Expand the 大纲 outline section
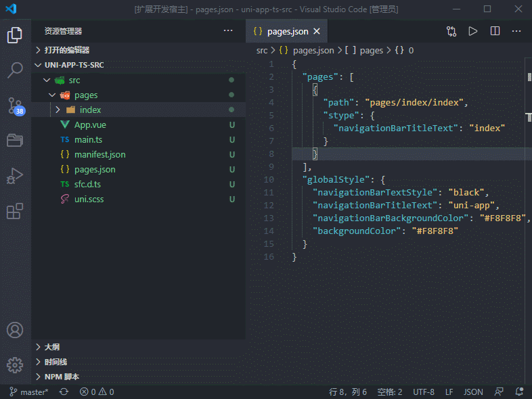Viewport: 532px width, 399px height. tap(139, 347)
